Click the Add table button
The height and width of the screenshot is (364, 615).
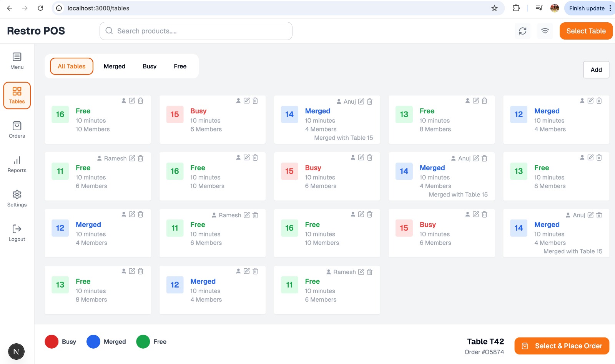(x=596, y=70)
